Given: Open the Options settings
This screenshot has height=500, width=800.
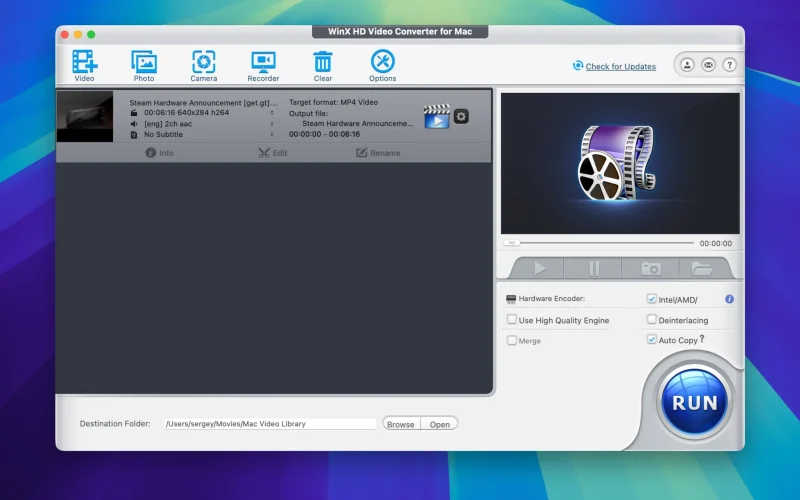Looking at the screenshot, I should [x=383, y=65].
